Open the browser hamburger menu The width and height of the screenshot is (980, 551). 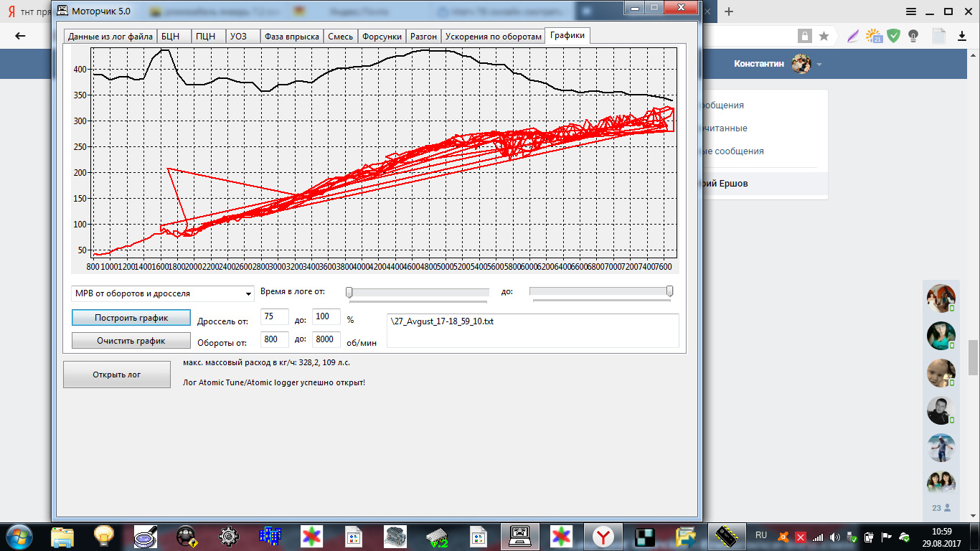tap(910, 11)
